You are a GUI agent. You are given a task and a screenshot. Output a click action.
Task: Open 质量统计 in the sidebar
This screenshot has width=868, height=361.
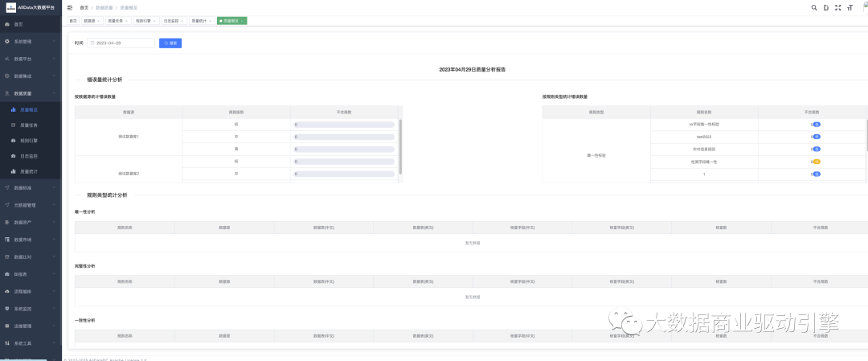coord(29,170)
